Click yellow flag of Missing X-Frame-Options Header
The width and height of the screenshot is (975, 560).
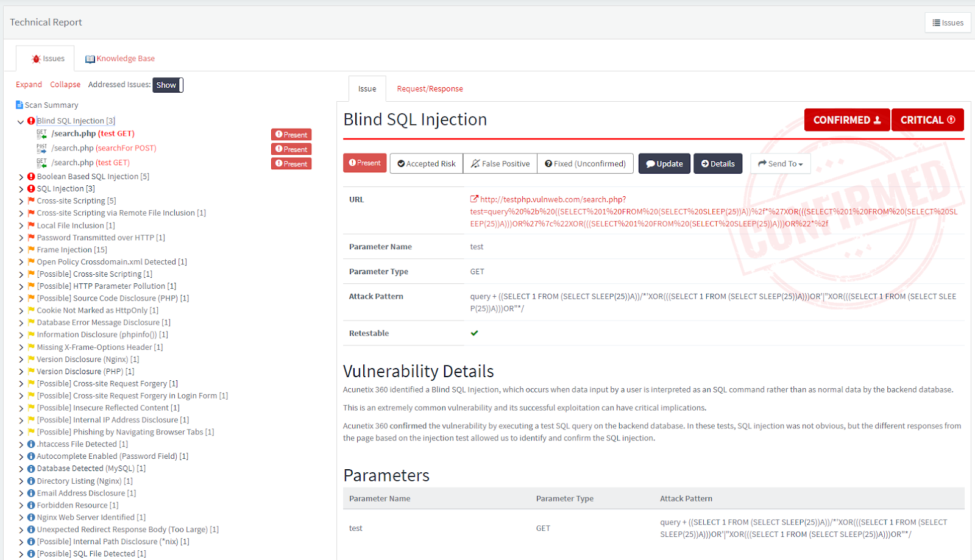pyautogui.click(x=31, y=347)
